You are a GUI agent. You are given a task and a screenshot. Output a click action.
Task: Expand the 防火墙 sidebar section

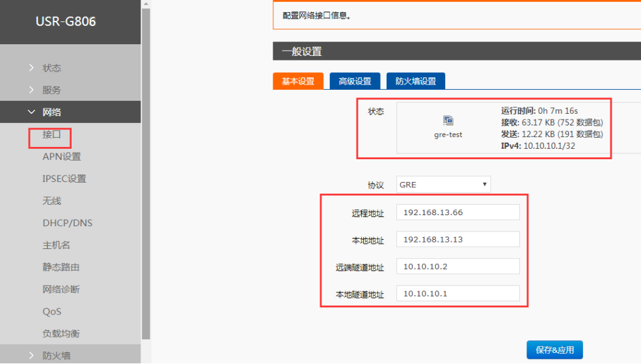56,356
